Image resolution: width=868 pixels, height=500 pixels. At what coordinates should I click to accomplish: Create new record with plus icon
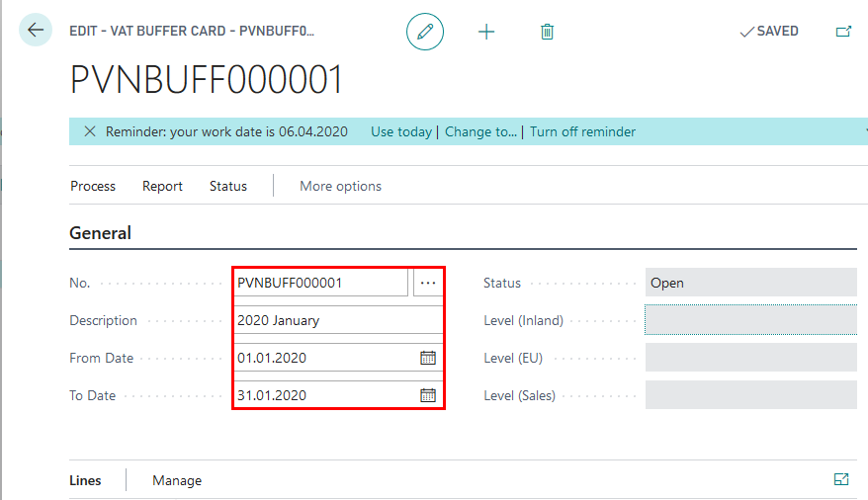[x=486, y=32]
